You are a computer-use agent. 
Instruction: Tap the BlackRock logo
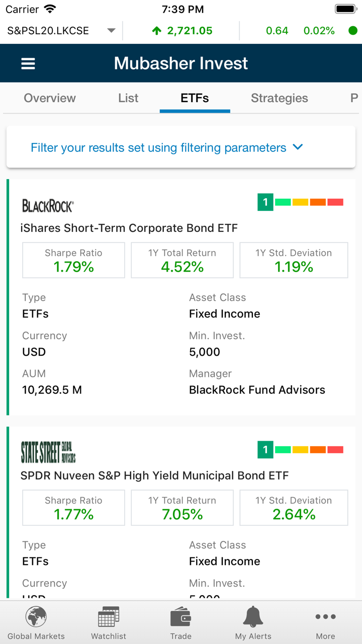point(48,206)
